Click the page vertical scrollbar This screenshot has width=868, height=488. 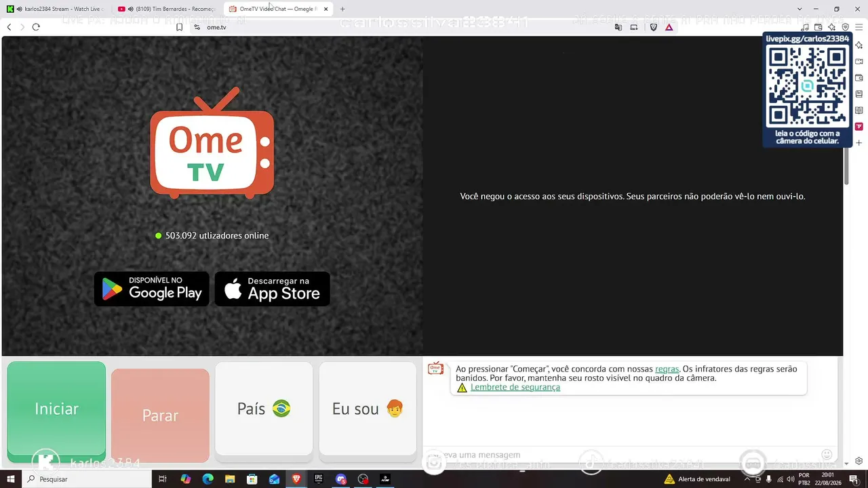click(846, 165)
